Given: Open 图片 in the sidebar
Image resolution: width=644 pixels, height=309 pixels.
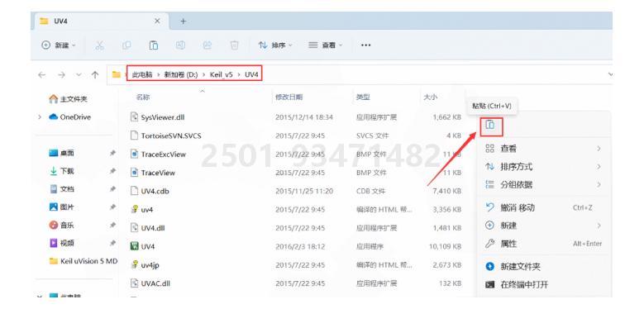Looking at the screenshot, I should (62, 207).
